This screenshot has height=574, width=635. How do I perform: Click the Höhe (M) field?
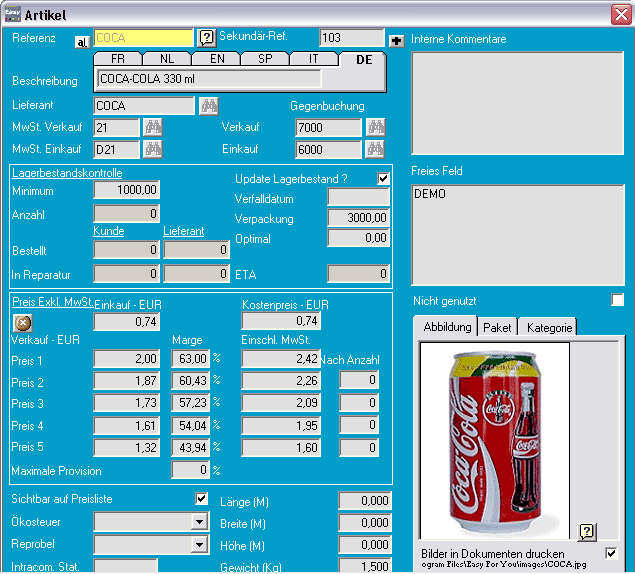click(x=365, y=545)
